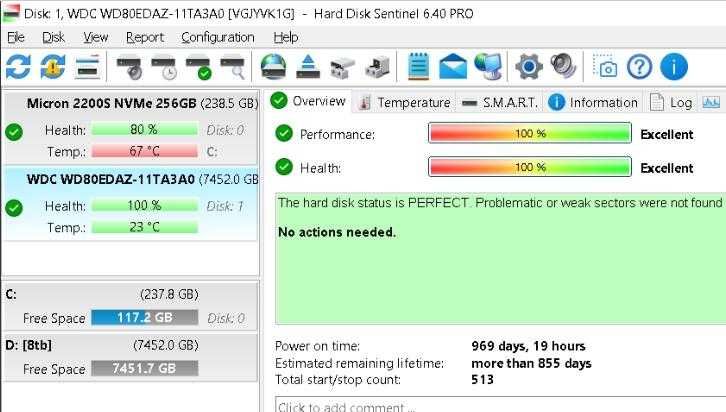
Task: Click the disk backup device toolbar icon
Action: 377,67
